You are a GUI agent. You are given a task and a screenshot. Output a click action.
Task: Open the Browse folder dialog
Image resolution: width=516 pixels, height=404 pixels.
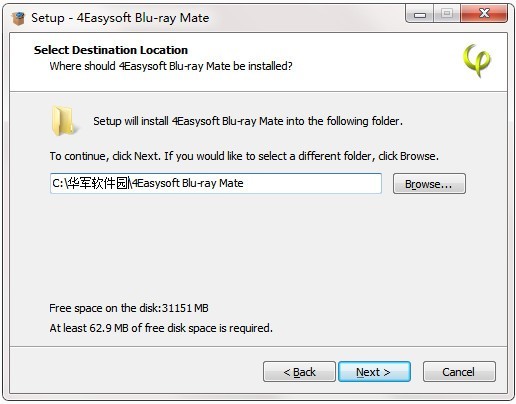click(x=429, y=183)
